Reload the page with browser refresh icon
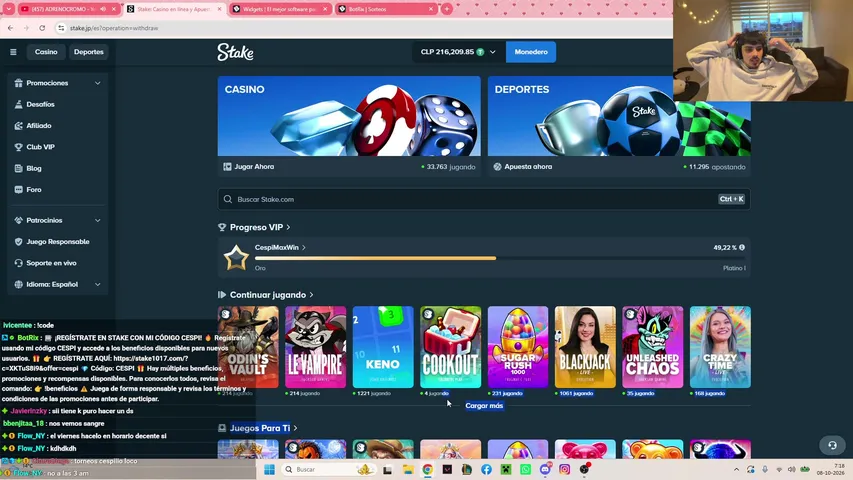The width and height of the screenshot is (853, 480). click(x=42, y=28)
